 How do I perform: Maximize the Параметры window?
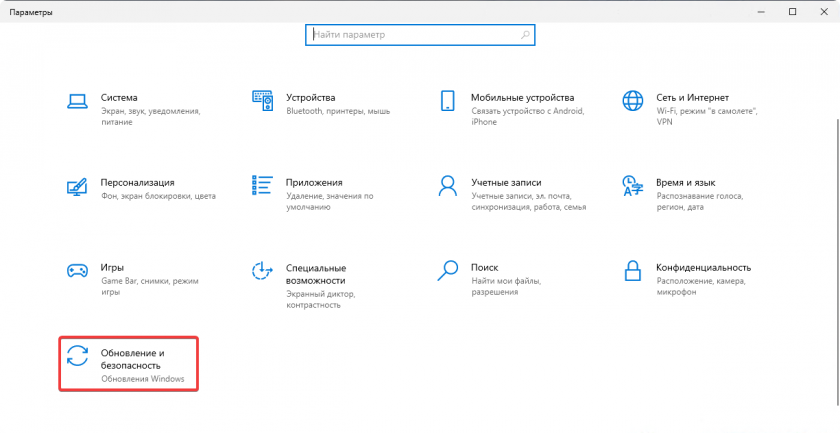[x=792, y=11]
